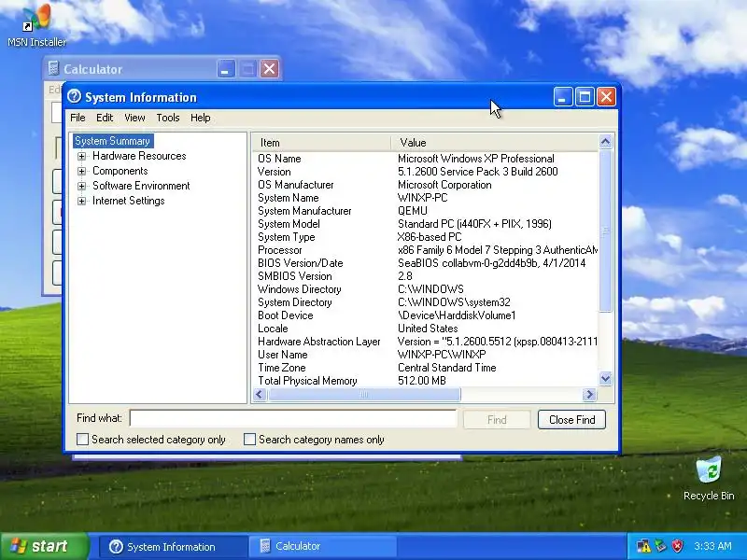Open the Recycle Bin on desktop

709,479
